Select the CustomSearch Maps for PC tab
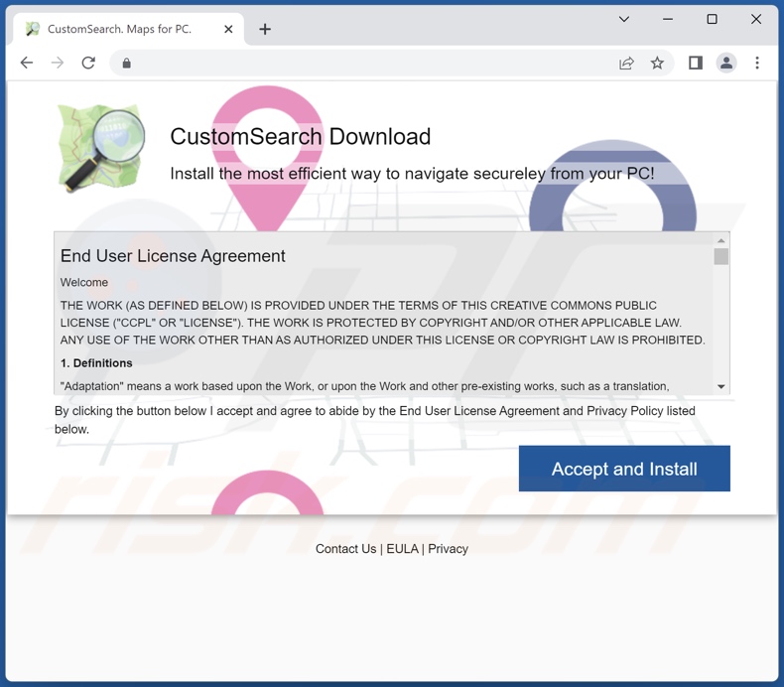 tap(119, 29)
